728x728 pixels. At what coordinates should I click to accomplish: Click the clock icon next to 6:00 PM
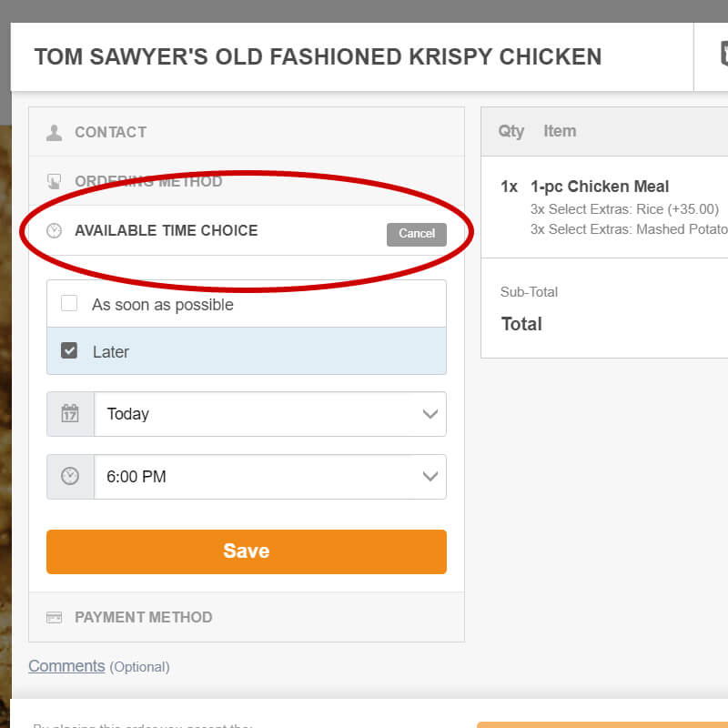[x=70, y=477]
